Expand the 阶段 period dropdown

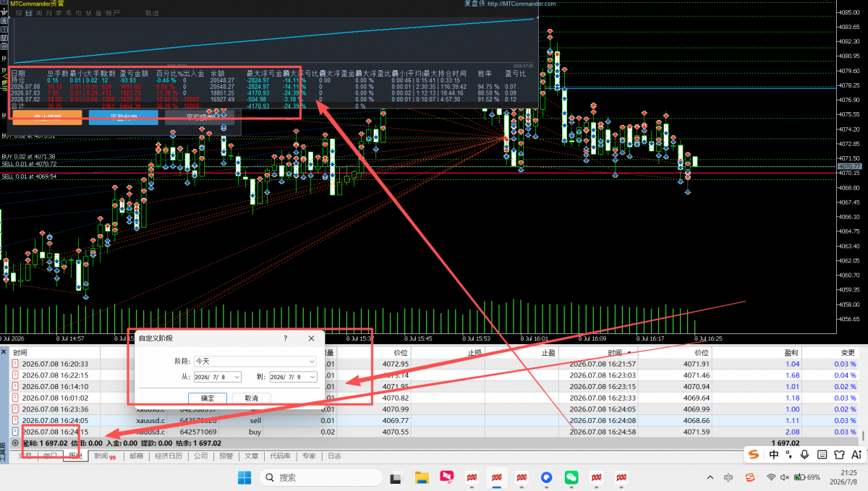(255, 360)
